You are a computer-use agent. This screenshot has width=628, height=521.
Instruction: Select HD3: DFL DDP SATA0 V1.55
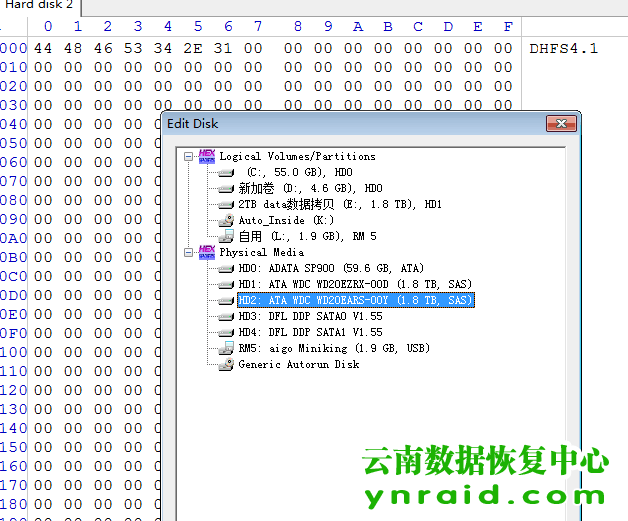coord(310,316)
